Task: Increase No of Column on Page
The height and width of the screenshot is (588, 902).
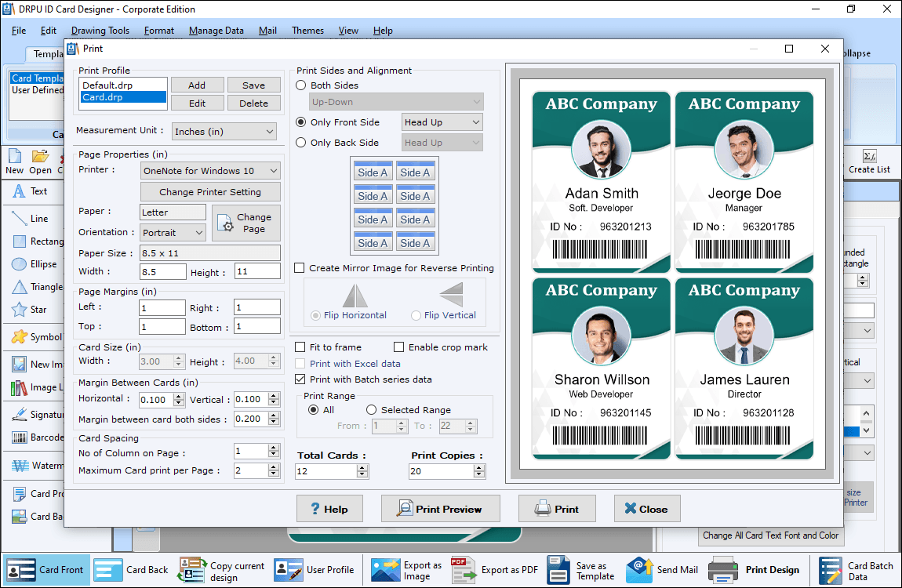Action: (274, 448)
